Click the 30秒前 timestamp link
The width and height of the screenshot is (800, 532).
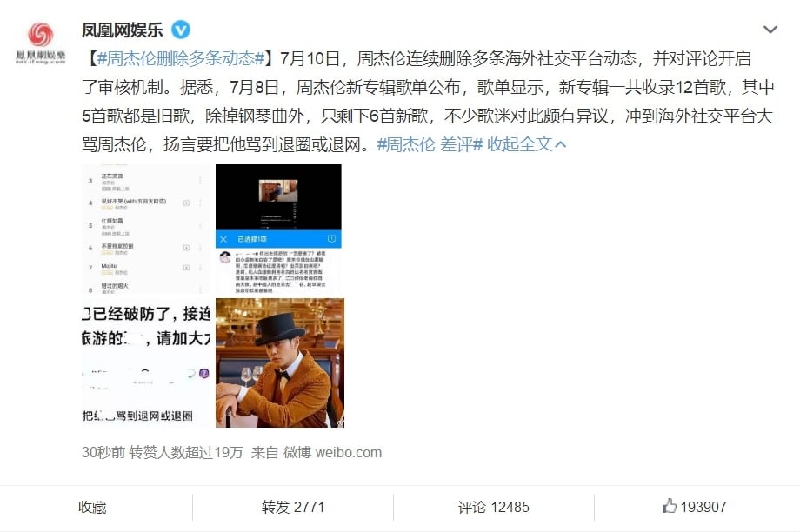click(103, 452)
